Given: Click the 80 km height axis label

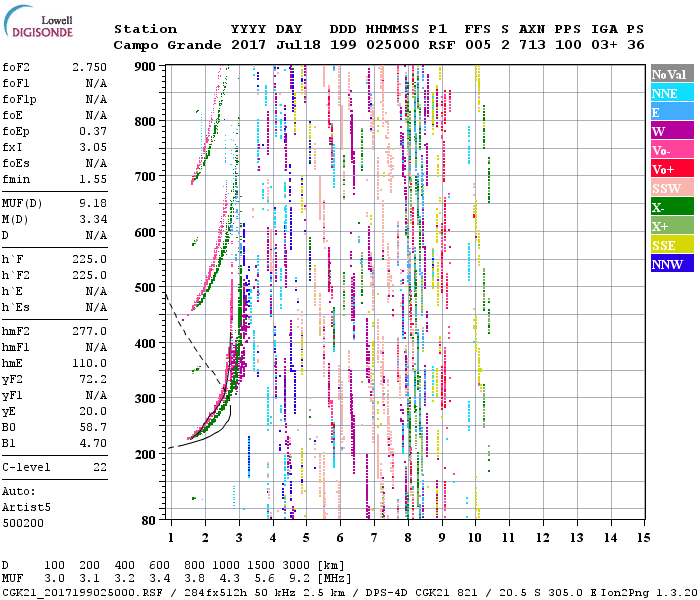Looking at the screenshot, I should point(149,521).
